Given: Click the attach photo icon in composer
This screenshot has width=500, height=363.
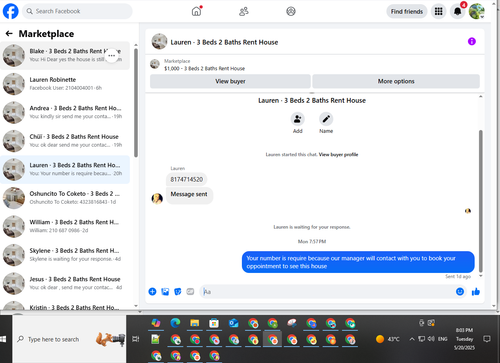Looking at the screenshot, I should tap(165, 292).
